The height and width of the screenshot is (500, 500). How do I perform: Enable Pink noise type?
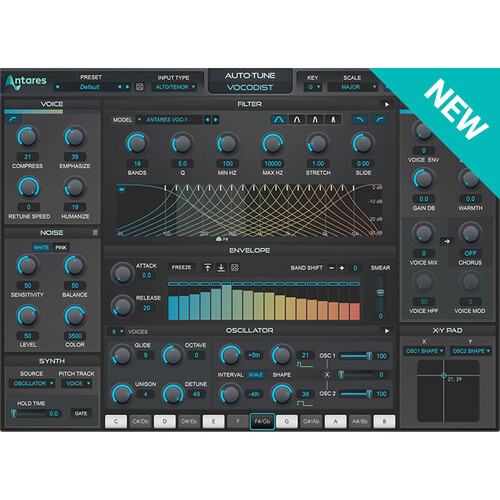click(61, 247)
